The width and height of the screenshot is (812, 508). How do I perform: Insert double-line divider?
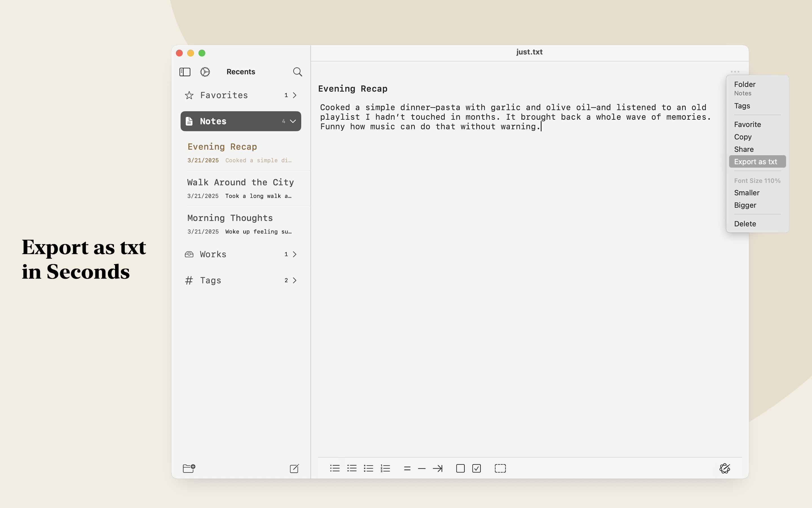click(407, 468)
